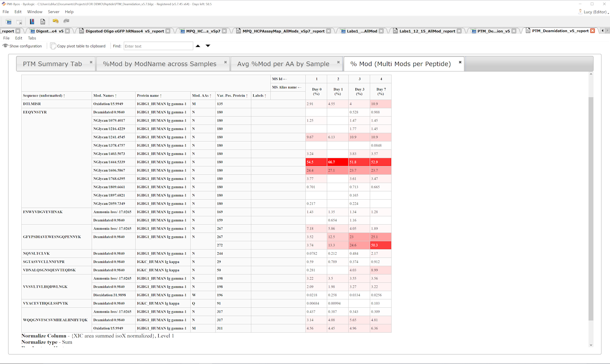Click the blue book toolbar icon
This screenshot has width=610, height=364.
click(32, 22)
